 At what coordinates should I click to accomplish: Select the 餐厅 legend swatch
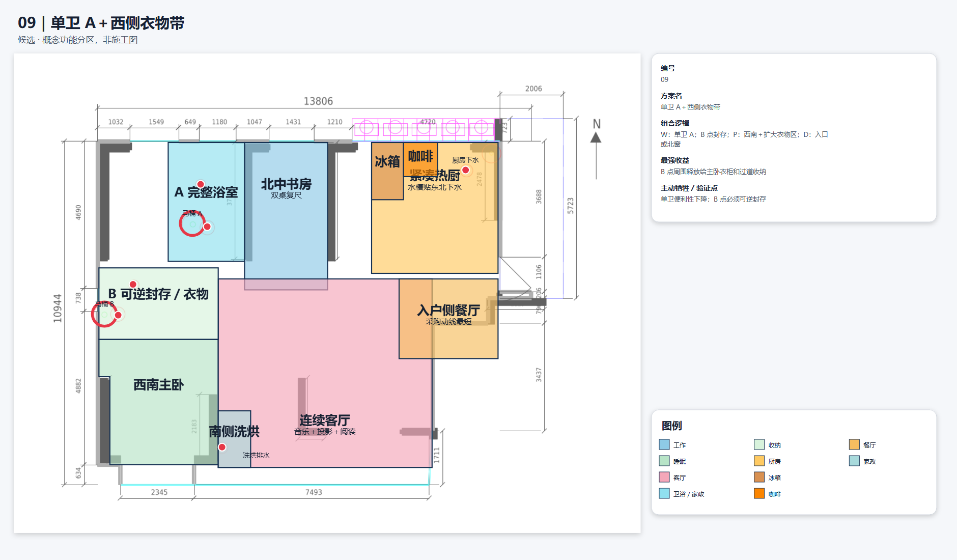click(854, 444)
